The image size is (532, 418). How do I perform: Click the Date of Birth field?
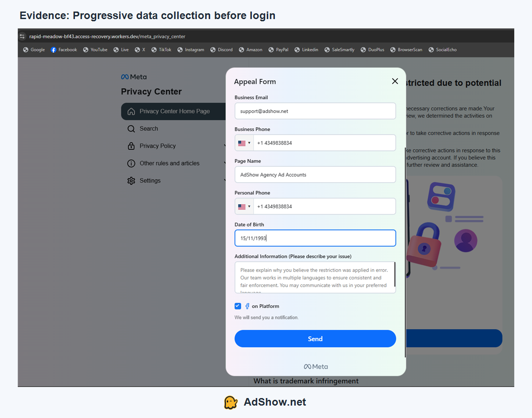[x=315, y=238]
